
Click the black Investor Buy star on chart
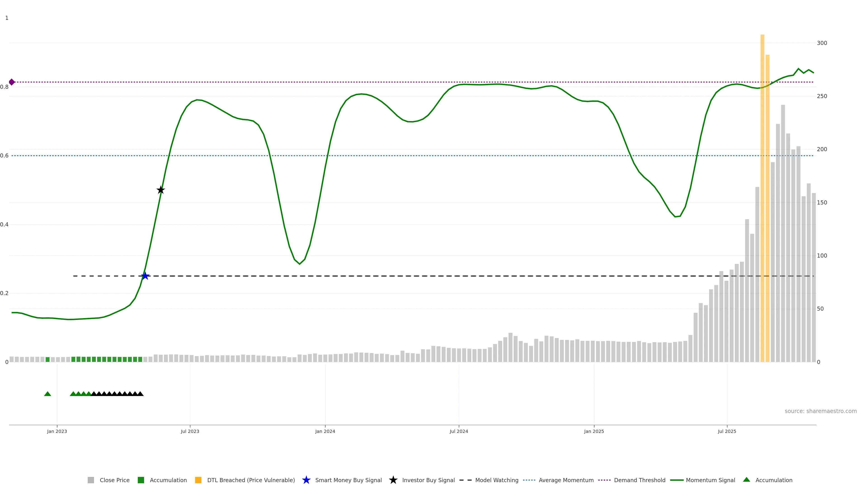161,190
